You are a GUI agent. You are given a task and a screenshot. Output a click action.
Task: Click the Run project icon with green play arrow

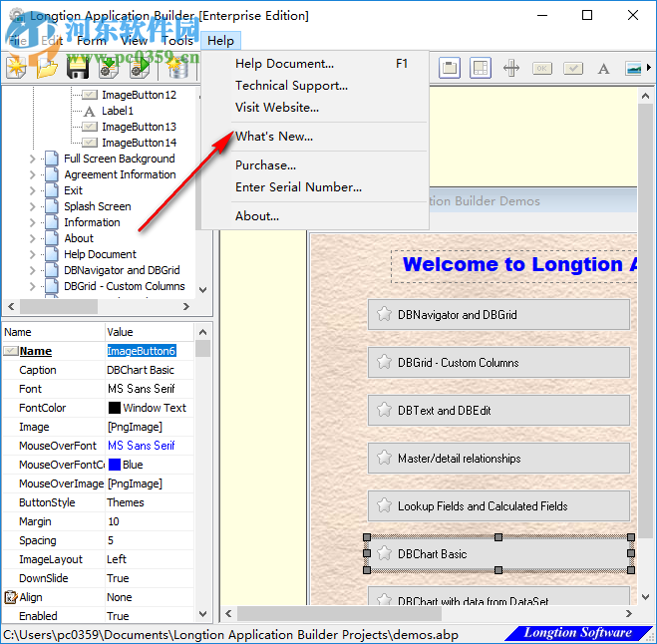tap(140, 68)
